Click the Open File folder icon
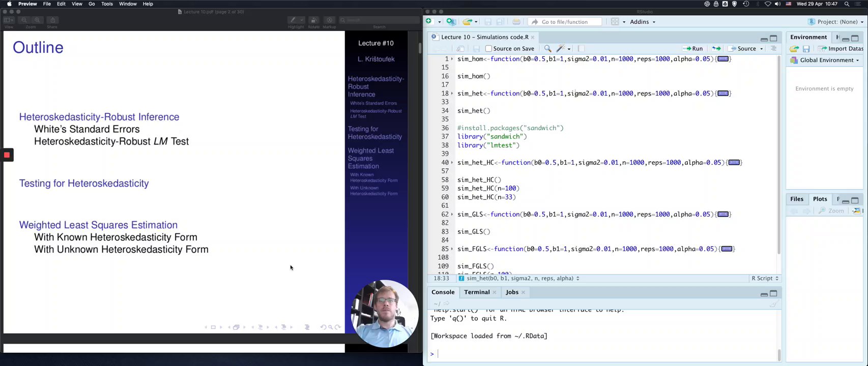The image size is (868, 366). pos(467,21)
